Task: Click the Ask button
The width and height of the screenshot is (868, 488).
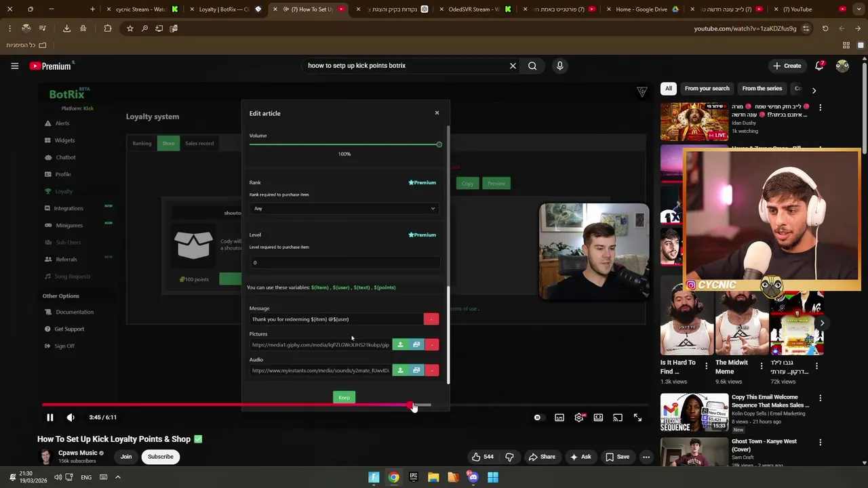Action: pos(580,457)
